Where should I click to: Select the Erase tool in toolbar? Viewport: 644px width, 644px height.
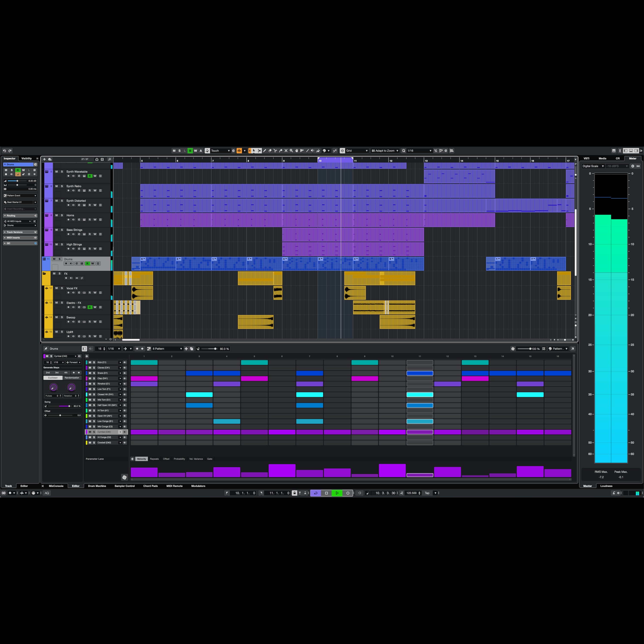(270, 151)
